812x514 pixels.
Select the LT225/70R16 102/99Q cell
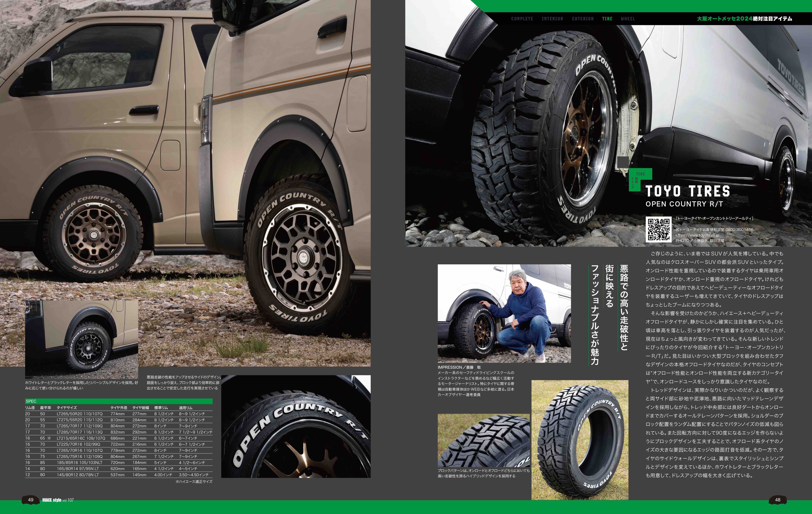[78, 444]
